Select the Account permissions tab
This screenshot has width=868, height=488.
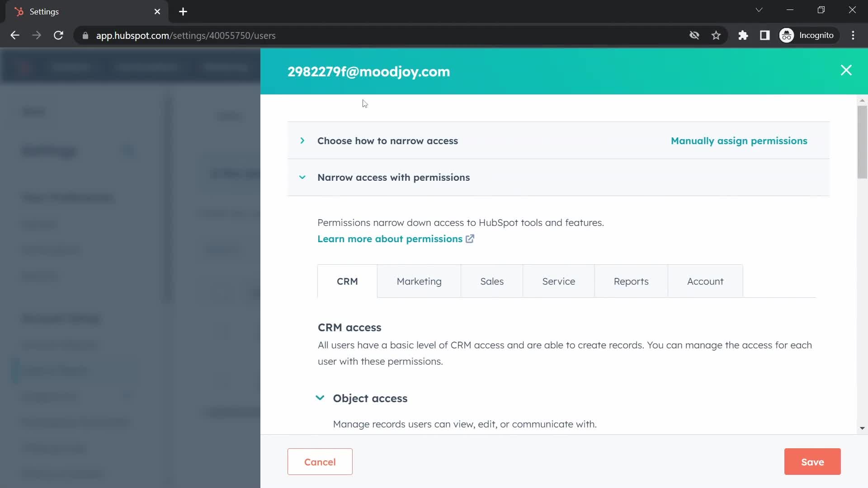coord(705,281)
